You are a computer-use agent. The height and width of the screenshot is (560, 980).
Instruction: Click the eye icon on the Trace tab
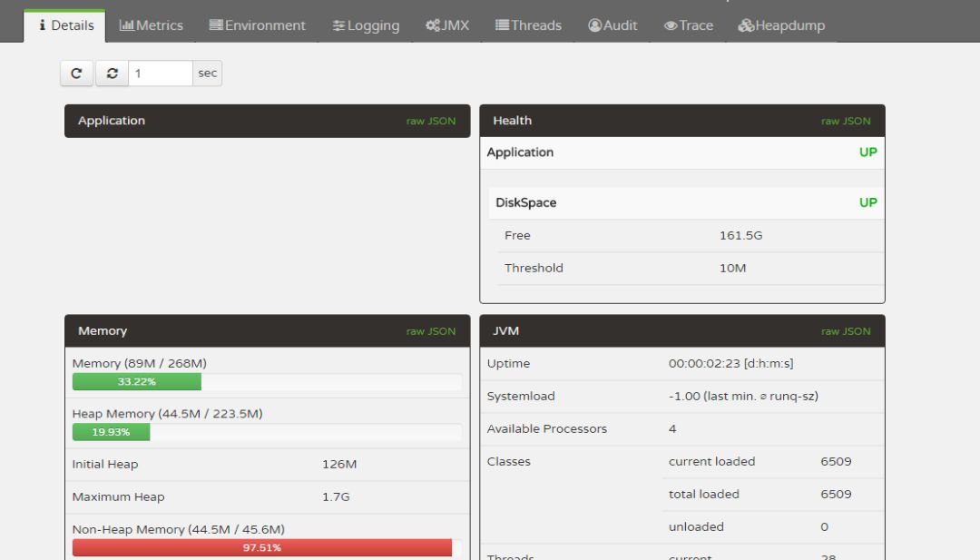[669, 25]
